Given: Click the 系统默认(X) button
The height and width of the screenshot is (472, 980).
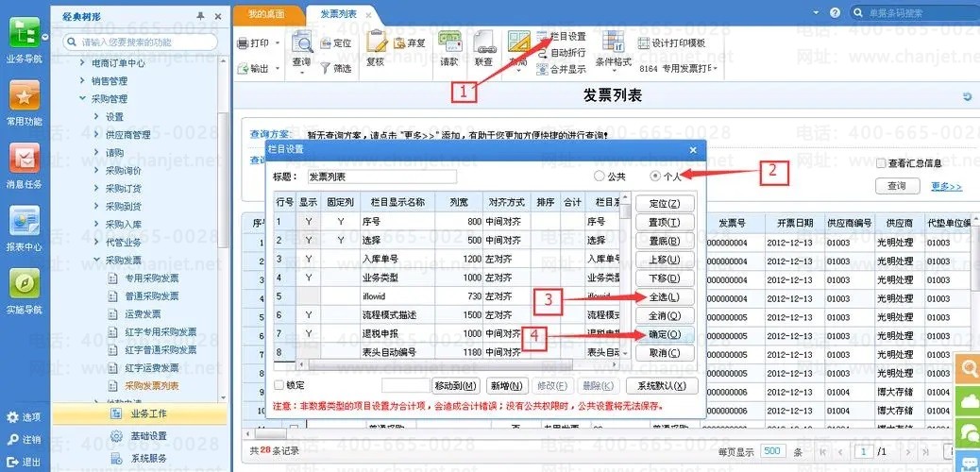Looking at the screenshot, I should coord(663,386).
